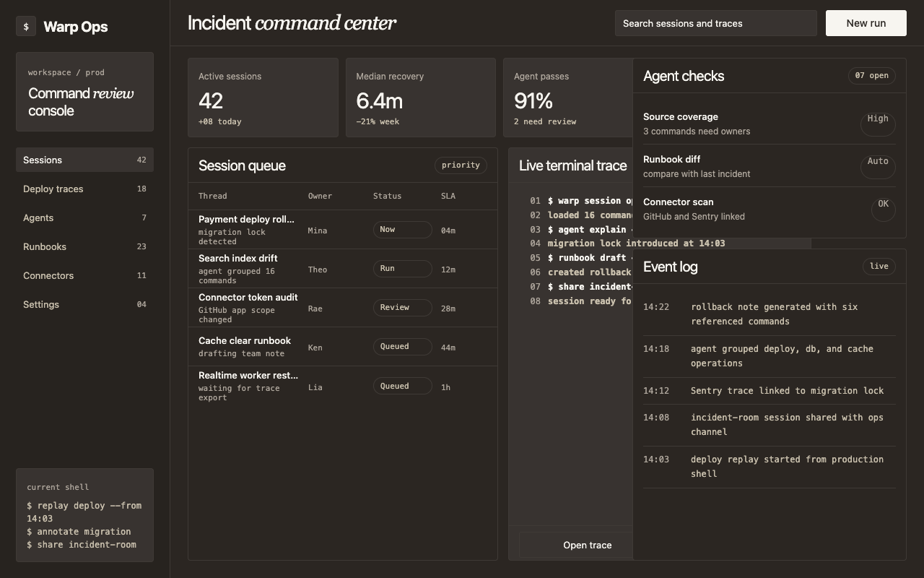Click the Open trace button

point(576,545)
